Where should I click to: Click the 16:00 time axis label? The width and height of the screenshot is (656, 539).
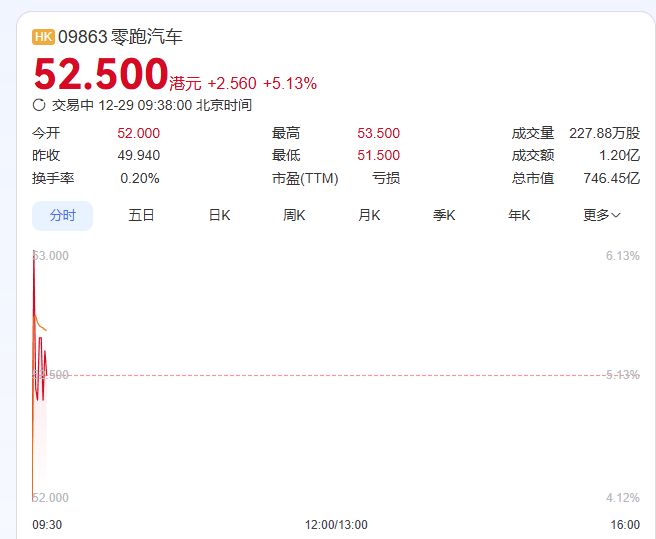click(625, 524)
